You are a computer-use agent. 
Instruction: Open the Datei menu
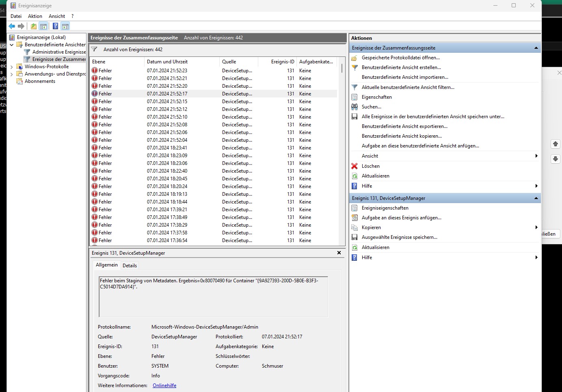tap(16, 16)
